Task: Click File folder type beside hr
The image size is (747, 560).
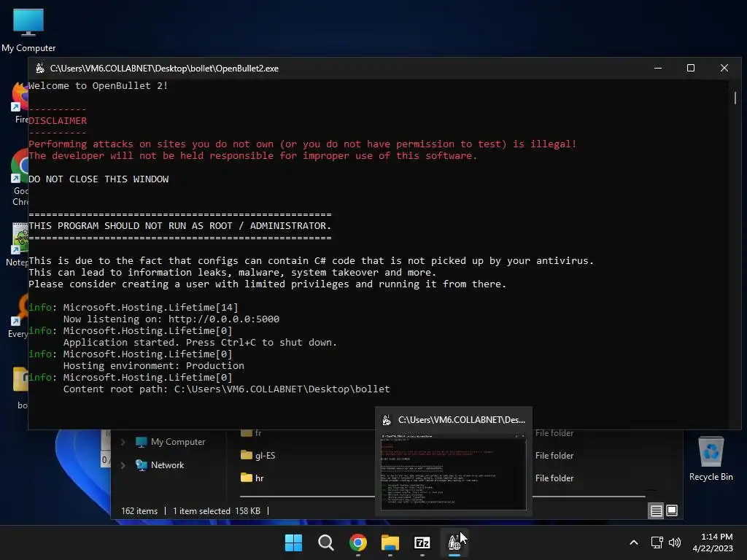Action: 554,478
